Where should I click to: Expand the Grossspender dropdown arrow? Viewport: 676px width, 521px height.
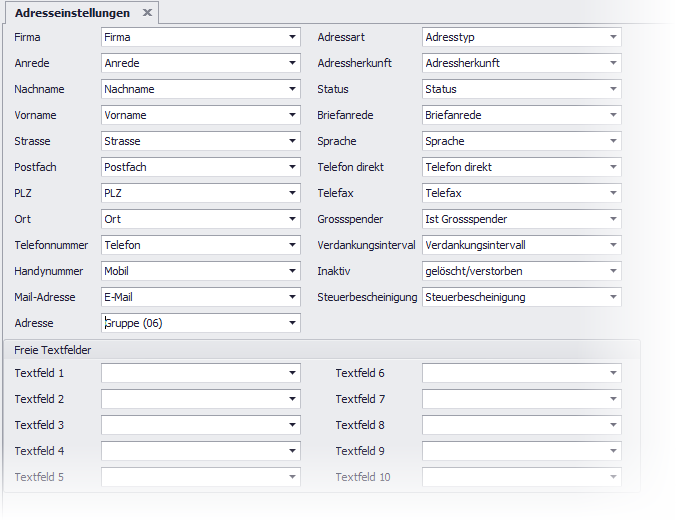[613, 219]
